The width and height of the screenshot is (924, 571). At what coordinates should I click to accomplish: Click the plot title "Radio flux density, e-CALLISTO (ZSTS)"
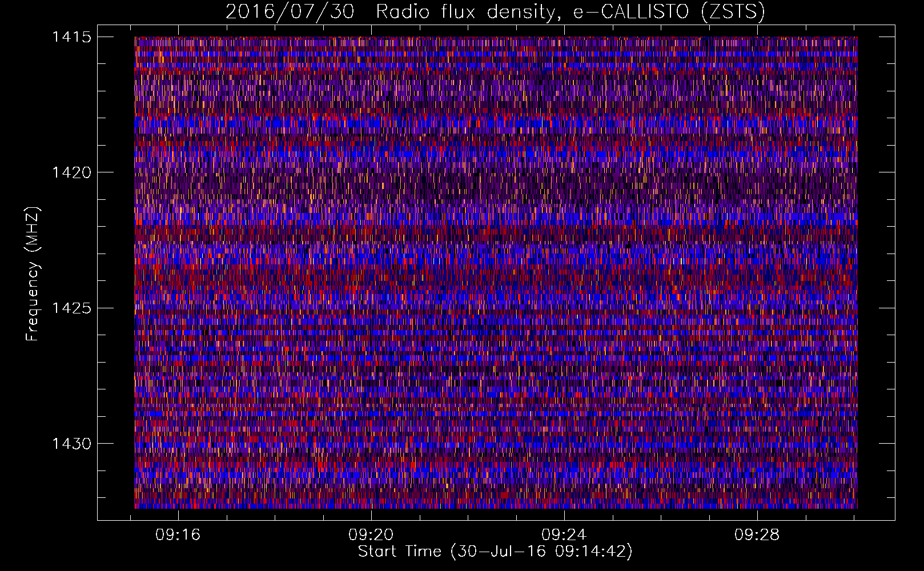pyautogui.click(x=571, y=11)
